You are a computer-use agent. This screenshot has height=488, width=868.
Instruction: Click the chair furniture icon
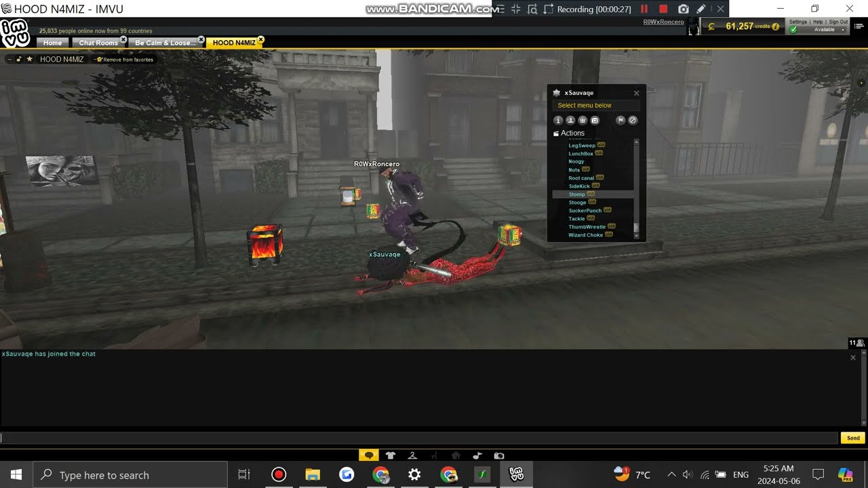tap(434, 455)
